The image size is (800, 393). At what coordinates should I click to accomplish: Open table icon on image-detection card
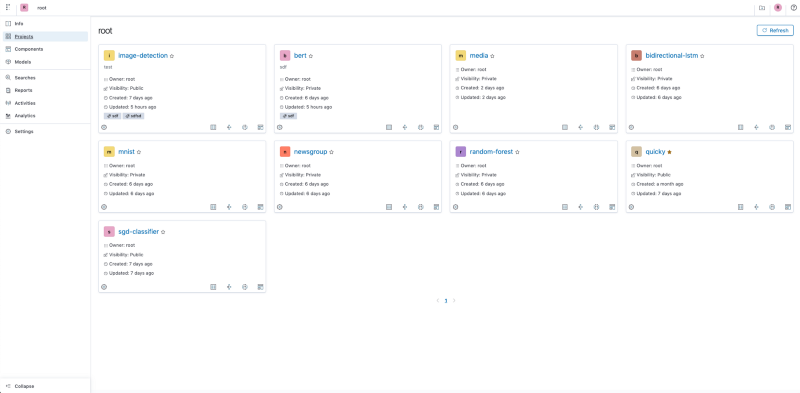click(213, 127)
